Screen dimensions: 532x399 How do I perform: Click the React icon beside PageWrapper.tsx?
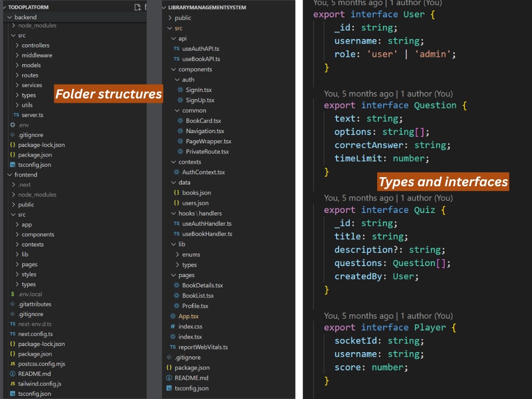pyautogui.click(x=180, y=141)
